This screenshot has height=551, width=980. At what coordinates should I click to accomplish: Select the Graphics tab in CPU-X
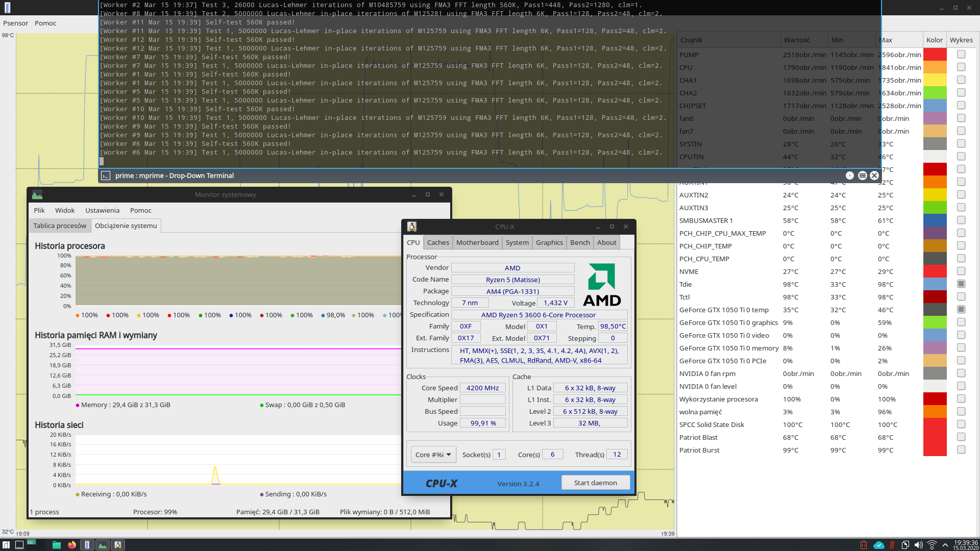pyautogui.click(x=549, y=242)
